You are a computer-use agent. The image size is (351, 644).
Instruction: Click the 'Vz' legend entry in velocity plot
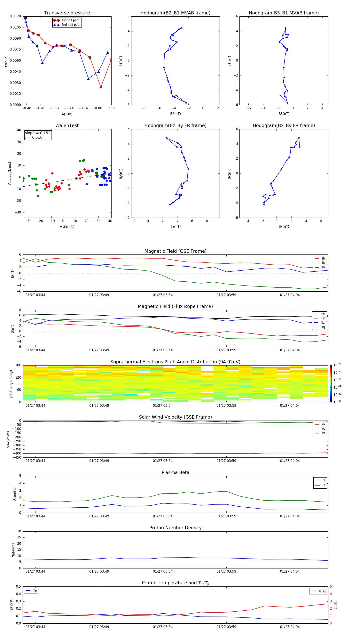click(320, 433)
